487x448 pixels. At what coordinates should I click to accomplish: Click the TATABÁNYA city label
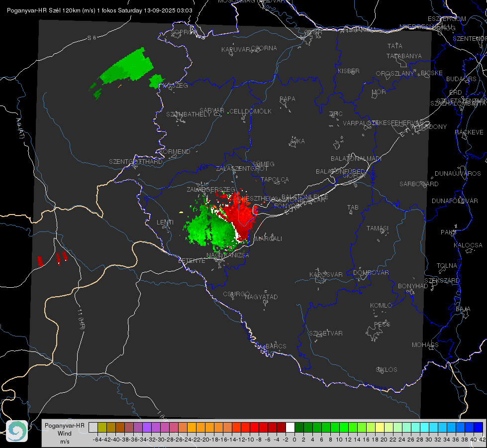point(404,56)
